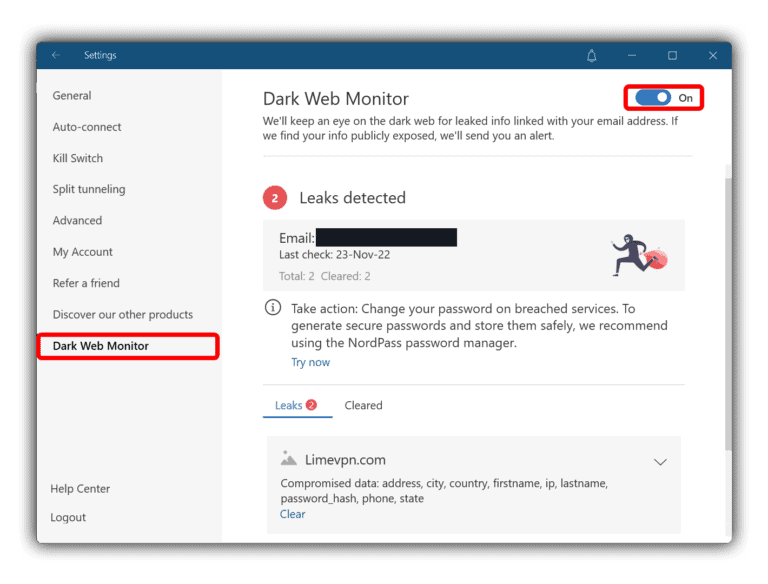Clear the Limevpn.com leak
The width and height of the screenshot is (768, 584).
[292, 514]
